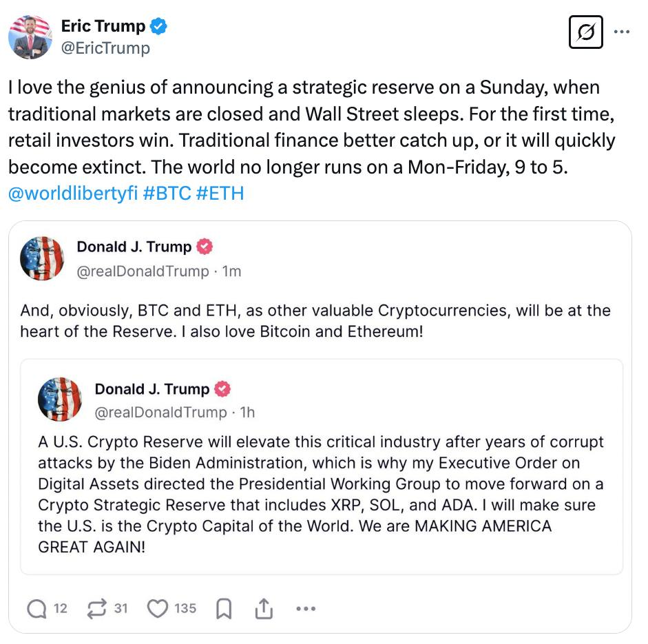The image size is (648, 644).
Task: Click the verified badge in the 1m quoted post
Action: click(x=205, y=247)
